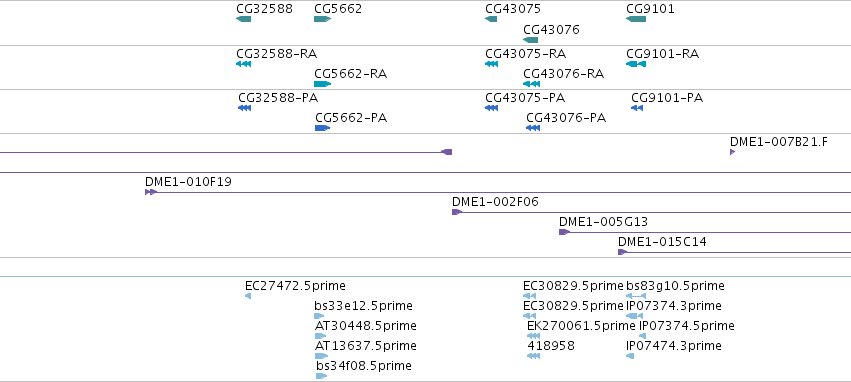Viewport: 851px width, 382px height.
Task: Select the CG43076 gene feature arrow
Action: click(x=531, y=40)
